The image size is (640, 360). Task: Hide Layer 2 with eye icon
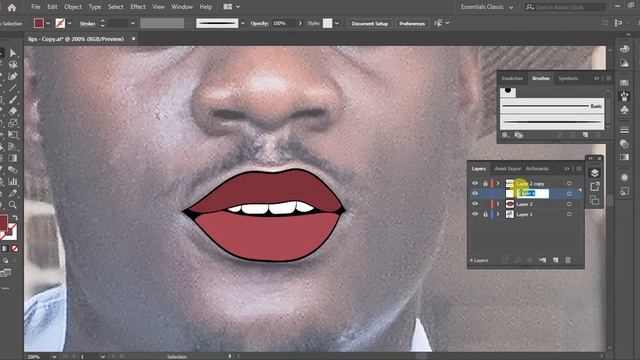coord(475,204)
